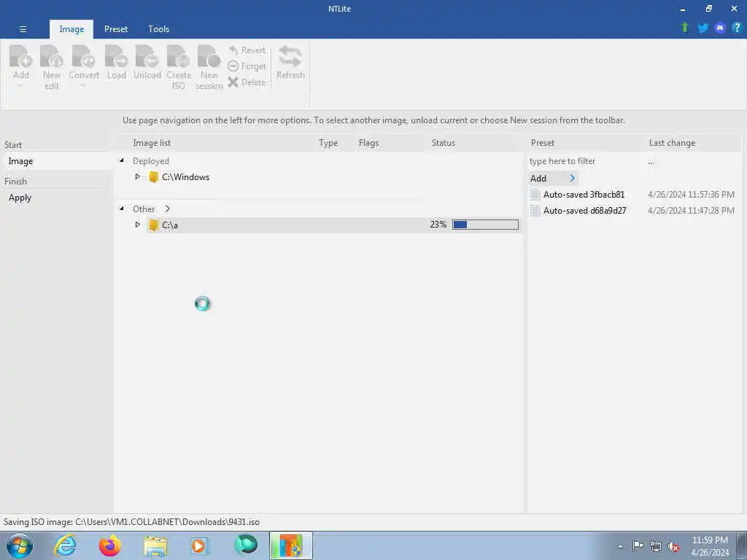Image resolution: width=747 pixels, height=560 pixels.
Task: Click the Add preset button
Action: coord(553,179)
